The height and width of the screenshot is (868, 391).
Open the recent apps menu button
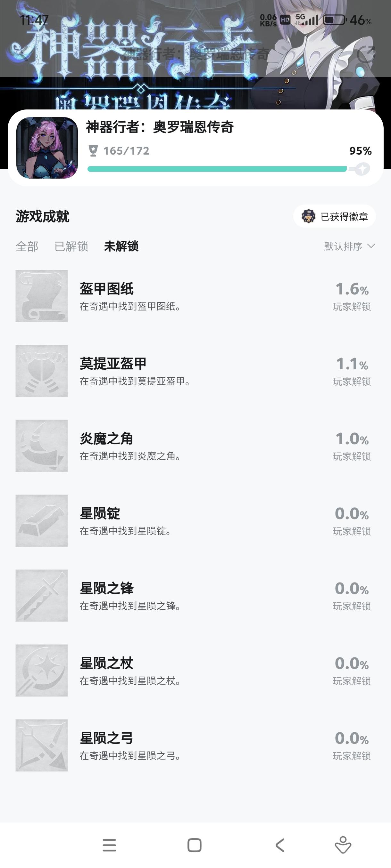109,845
